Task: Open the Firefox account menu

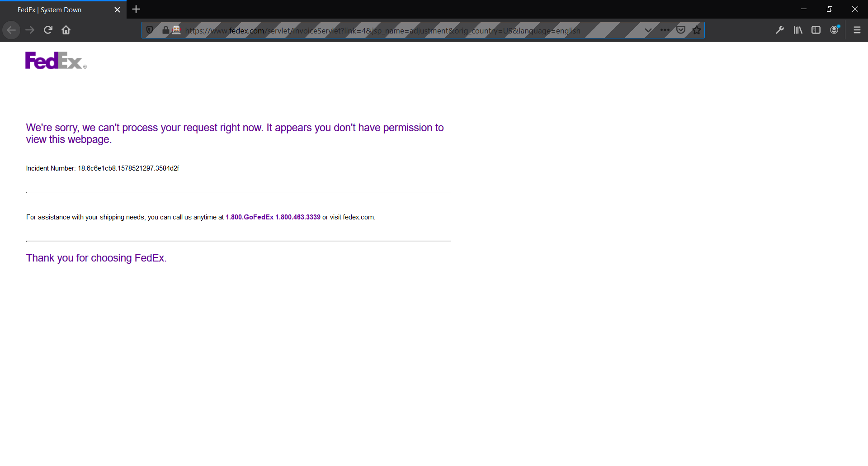Action: click(x=835, y=30)
